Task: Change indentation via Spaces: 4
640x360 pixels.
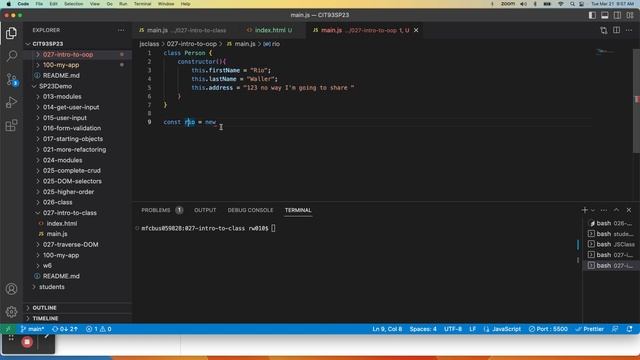Action: coord(423,329)
